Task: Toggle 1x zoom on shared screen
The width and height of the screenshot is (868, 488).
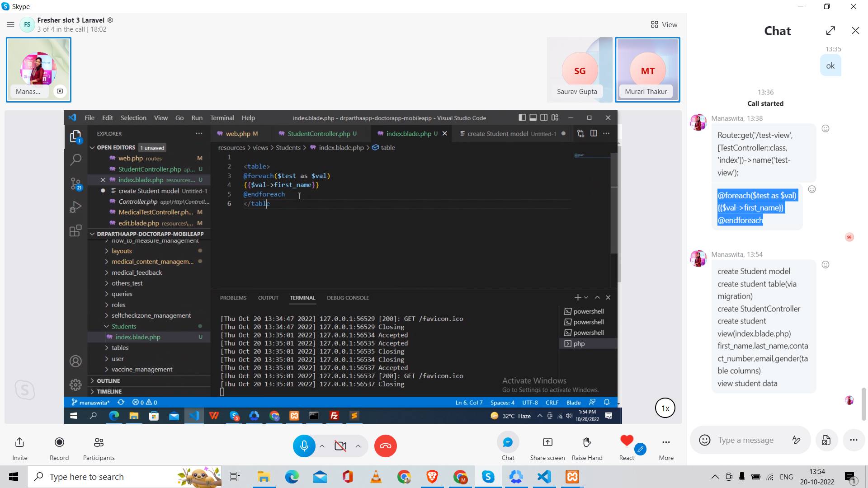Action: coord(665,408)
